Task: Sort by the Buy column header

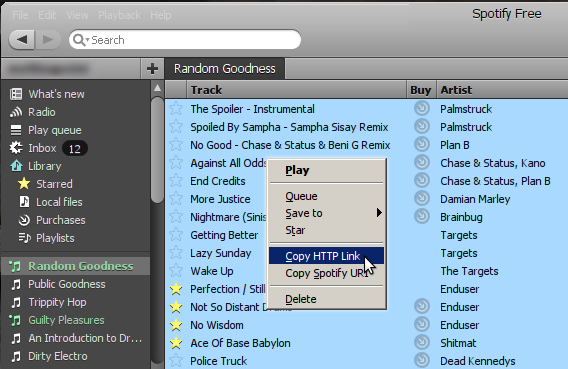Action: point(421,90)
